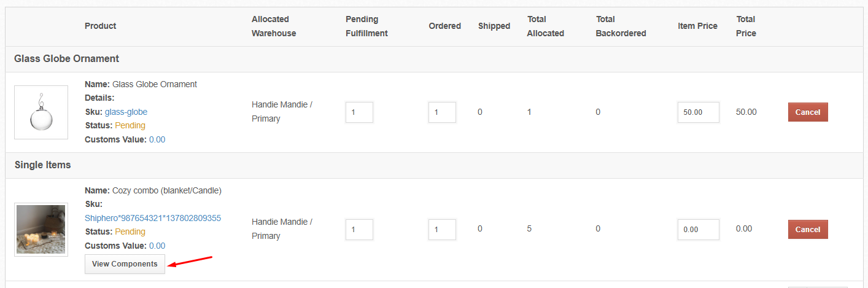This screenshot has width=868, height=288.
Task: Open the glass-globe SKU link
Action: [126, 112]
